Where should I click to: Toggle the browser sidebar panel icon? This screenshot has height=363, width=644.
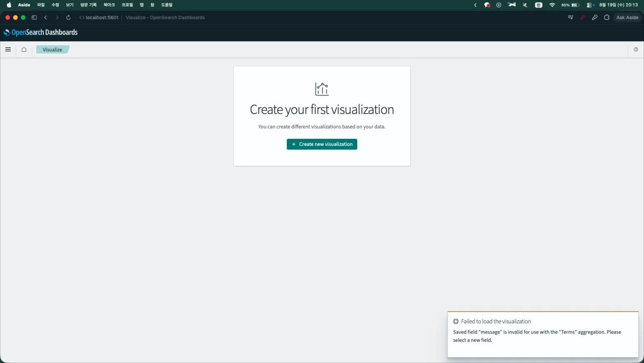(x=34, y=17)
